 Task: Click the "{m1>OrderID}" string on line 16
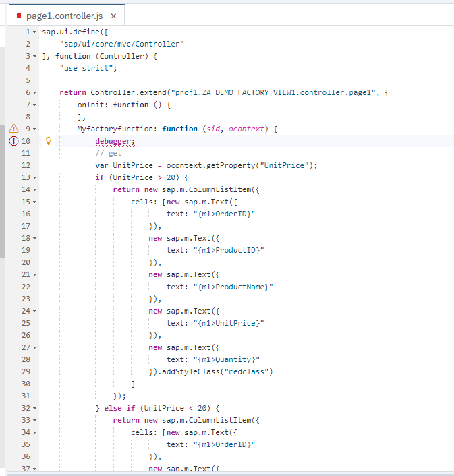(x=224, y=214)
